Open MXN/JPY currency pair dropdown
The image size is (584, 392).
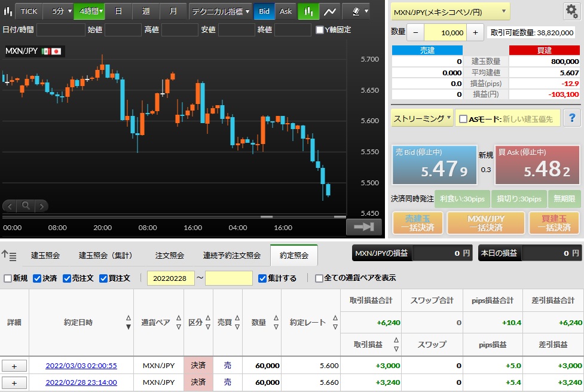450,12
